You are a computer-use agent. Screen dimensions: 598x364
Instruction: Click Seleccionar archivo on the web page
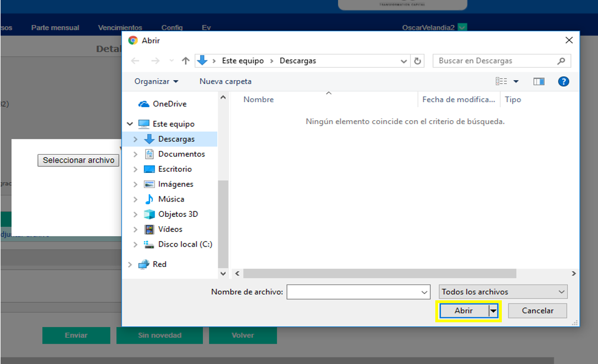(79, 160)
